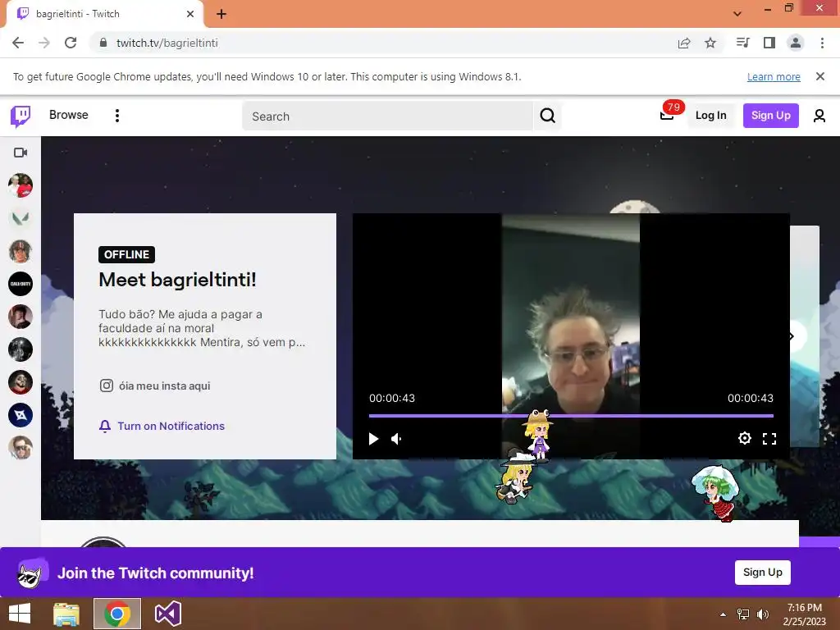This screenshot has height=630, width=840.
Task: Open a new browser tab
Action: tap(221, 14)
